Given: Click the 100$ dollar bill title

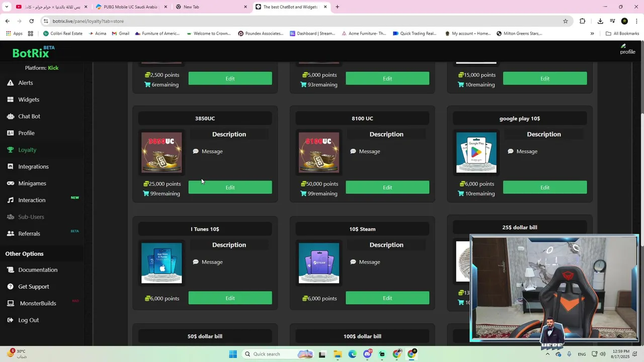Looking at the screenshot, I should tap(362, 336).
